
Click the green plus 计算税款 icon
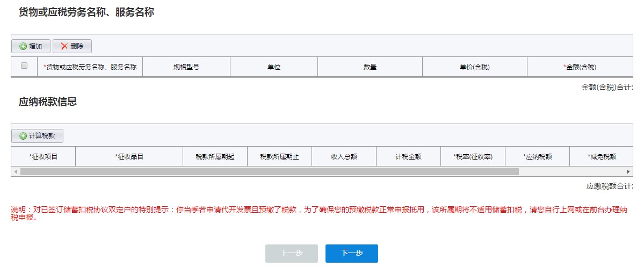pos(23,136)
